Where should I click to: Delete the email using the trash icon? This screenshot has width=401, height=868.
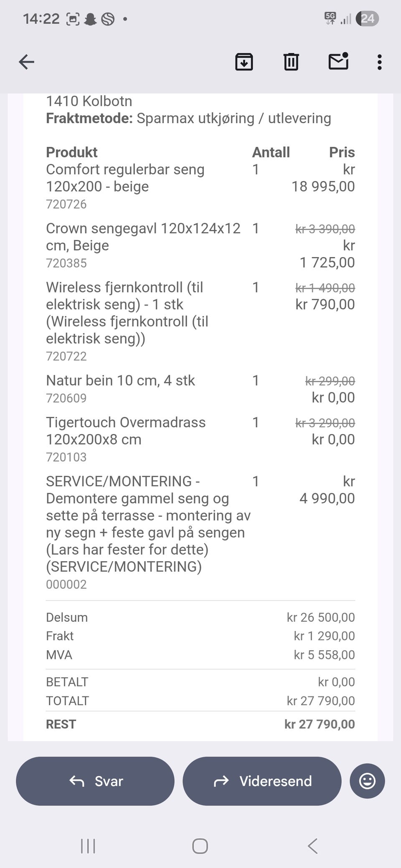click(x=291, y=62)
